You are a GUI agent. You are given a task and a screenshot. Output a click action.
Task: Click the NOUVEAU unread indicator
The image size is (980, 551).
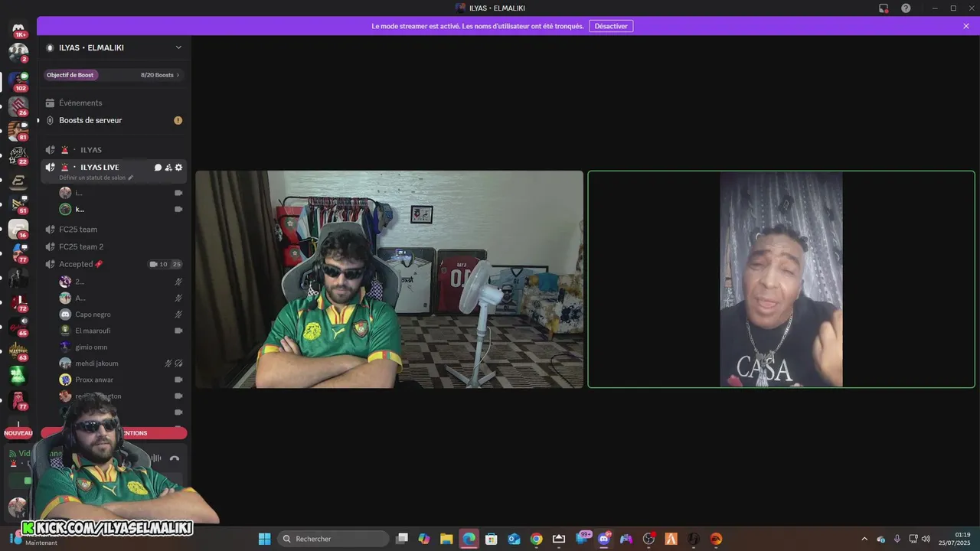click(x=18, y=433)
